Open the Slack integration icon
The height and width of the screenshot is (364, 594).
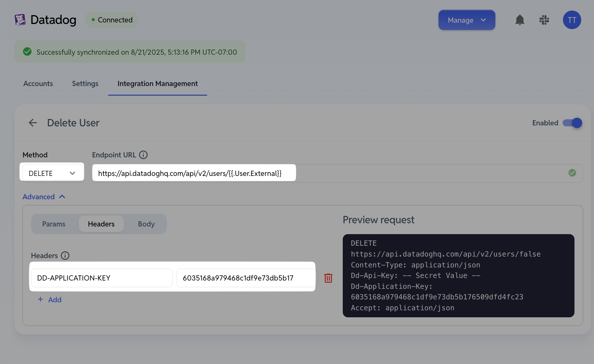(544, 20)
